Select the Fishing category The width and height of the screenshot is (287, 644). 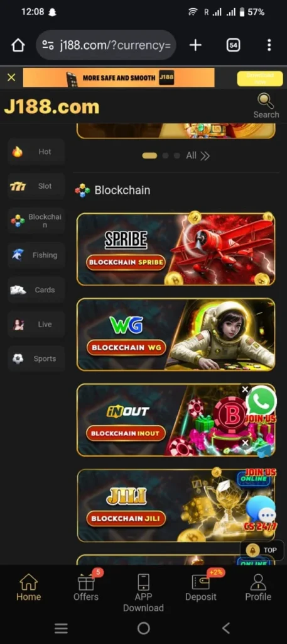[x=36, y=255]
